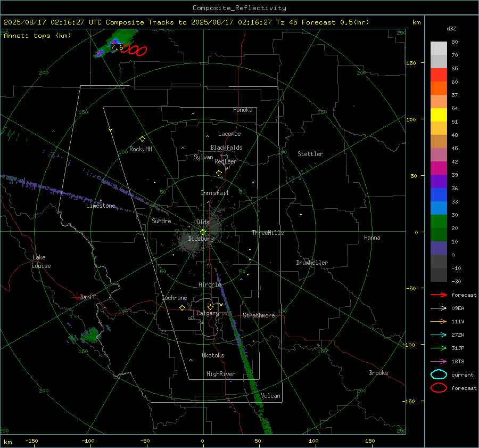Click the Sylvan label
479x448 pixels.
(x=203, y=157)
